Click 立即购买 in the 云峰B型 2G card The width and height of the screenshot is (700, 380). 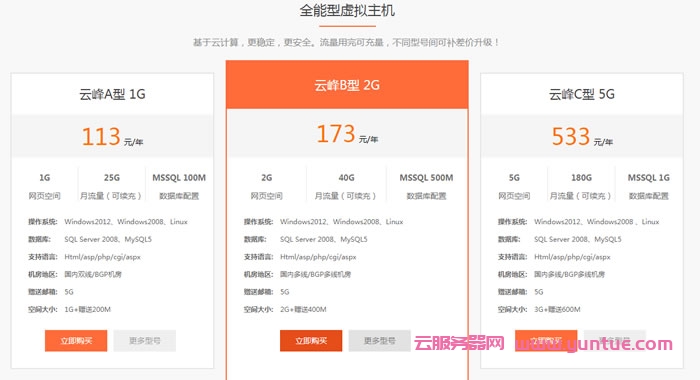(311, 341)
